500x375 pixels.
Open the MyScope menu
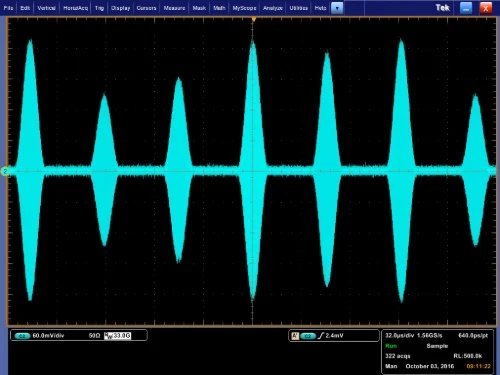click(x=245, y=8)
